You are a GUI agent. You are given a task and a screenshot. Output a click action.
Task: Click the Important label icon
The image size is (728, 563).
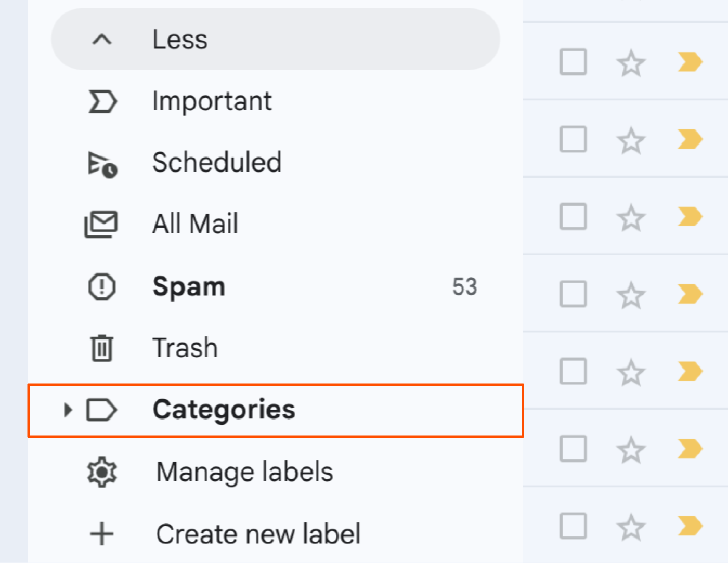[x=102, y=102]
